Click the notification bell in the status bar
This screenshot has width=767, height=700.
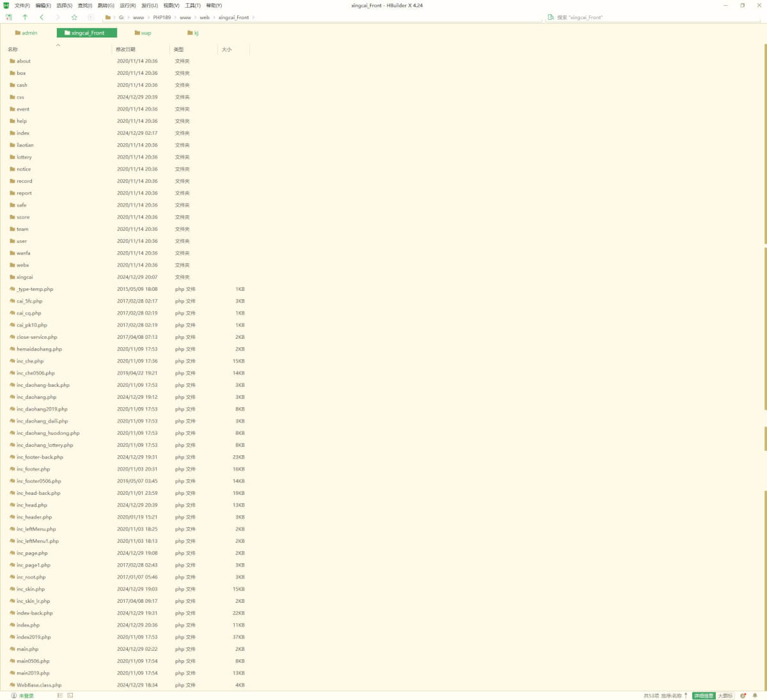755,696
